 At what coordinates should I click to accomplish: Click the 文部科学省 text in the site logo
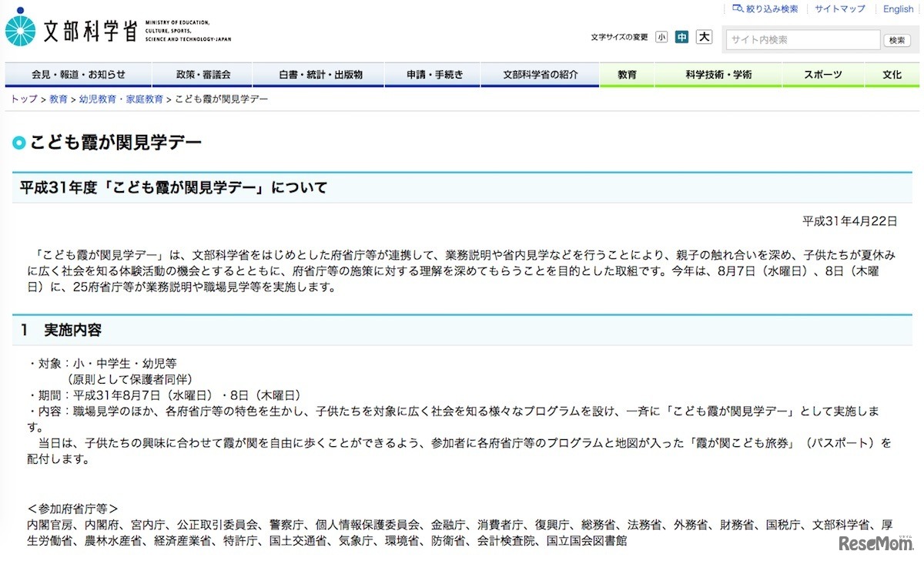(90, 31)
